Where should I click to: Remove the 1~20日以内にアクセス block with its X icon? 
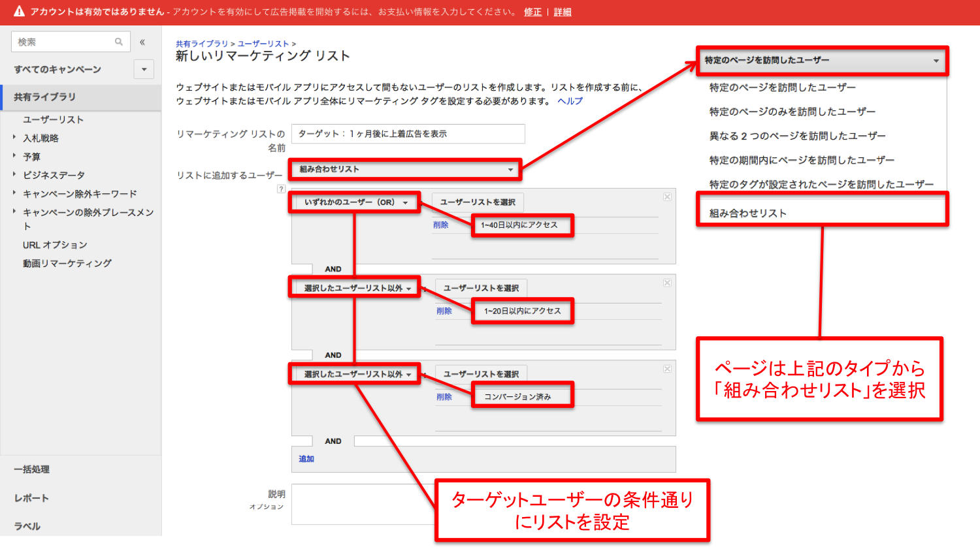(x=667, y=283)
